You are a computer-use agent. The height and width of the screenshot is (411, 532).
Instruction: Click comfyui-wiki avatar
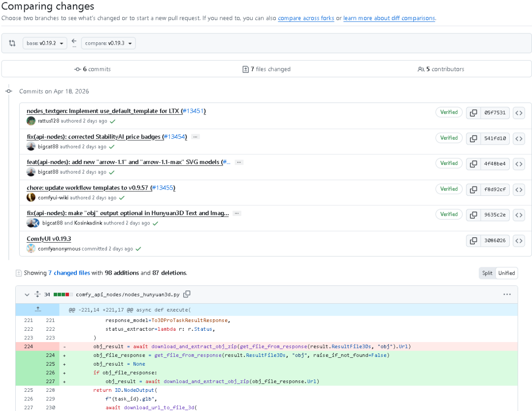(x=31, y=197)
